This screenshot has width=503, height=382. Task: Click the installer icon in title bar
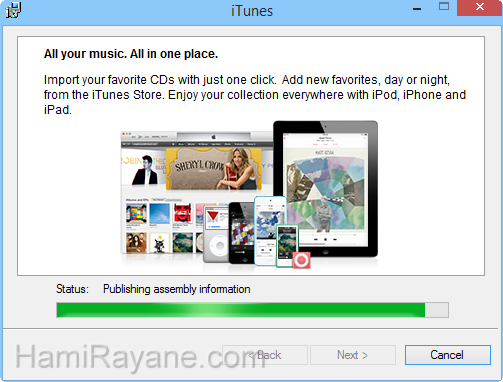[x=13, y=10]
